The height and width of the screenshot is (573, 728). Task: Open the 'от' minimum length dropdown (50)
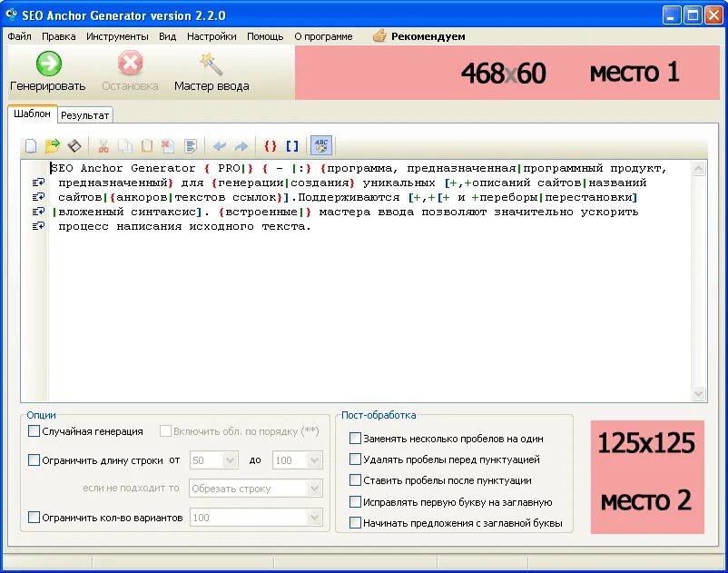coord(231,460)
